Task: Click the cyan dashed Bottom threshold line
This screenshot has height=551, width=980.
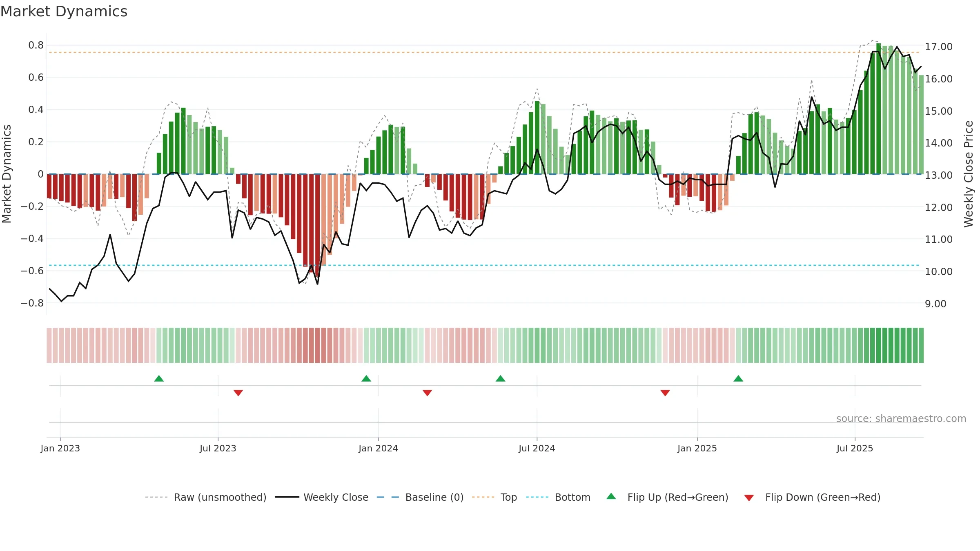Action: coord(484,265)
